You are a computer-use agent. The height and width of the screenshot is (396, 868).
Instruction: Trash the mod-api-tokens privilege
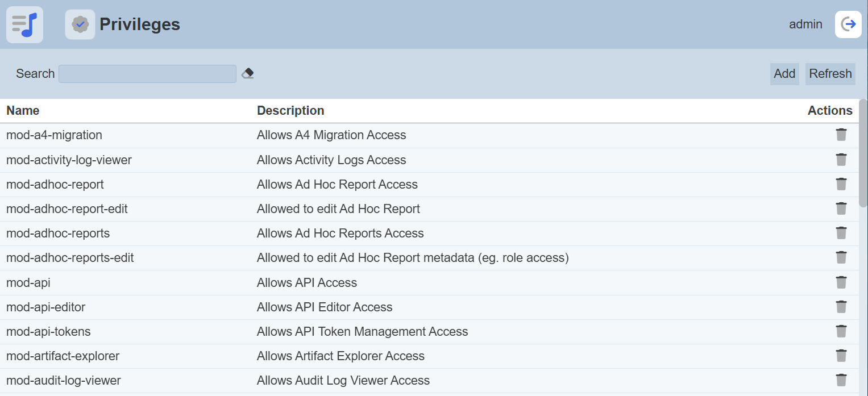click(x=841, y=331)
